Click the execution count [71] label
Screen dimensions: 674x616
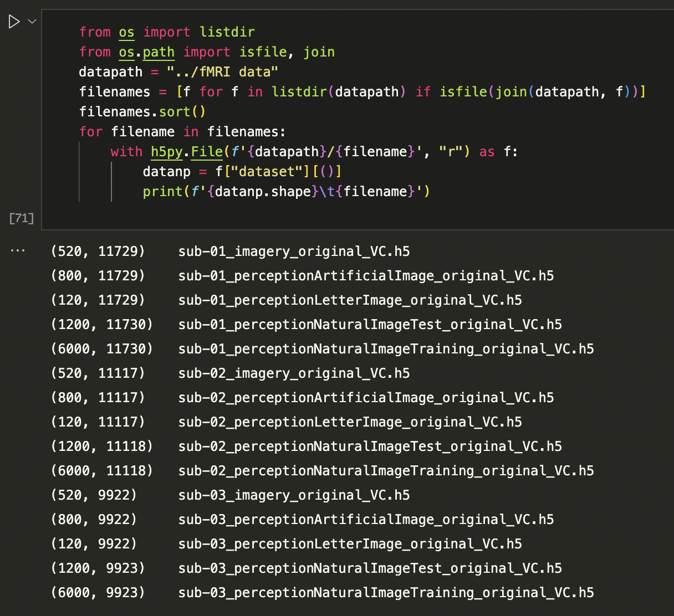tap(21, 218)
